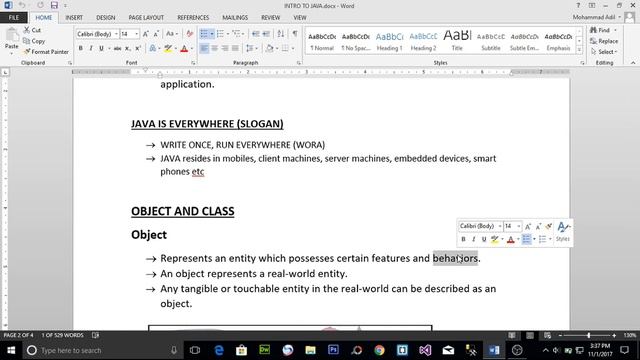Click Format Painter in the mini toolbar

[549, 226]
